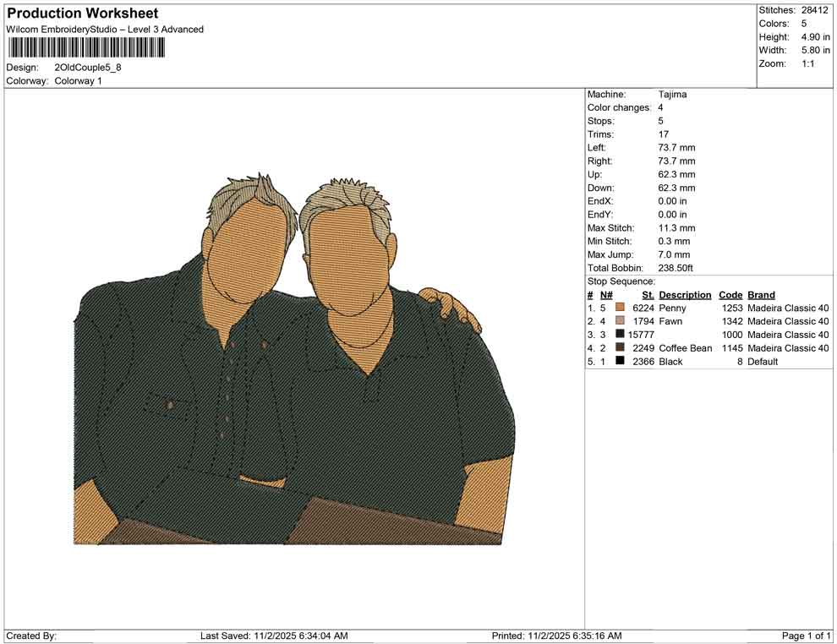Click the Total Bobbin value 238.50ft
837x644 pixels.
[x=675, y=268]
